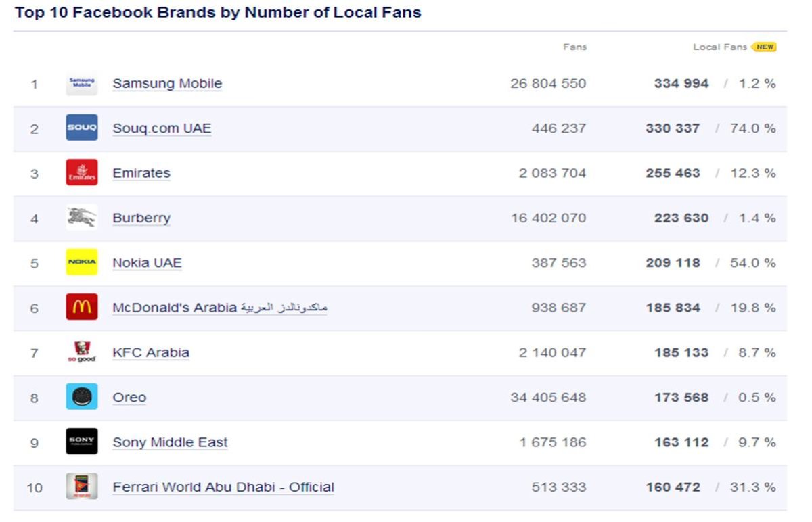The image size is (812, 522).
Task: Click the red Emirates logo icon
Action: (x=82, y=172)
